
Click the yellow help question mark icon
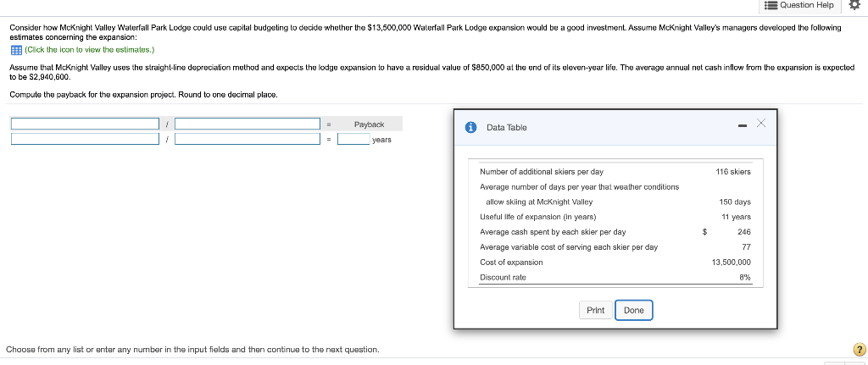click(860, 350)
